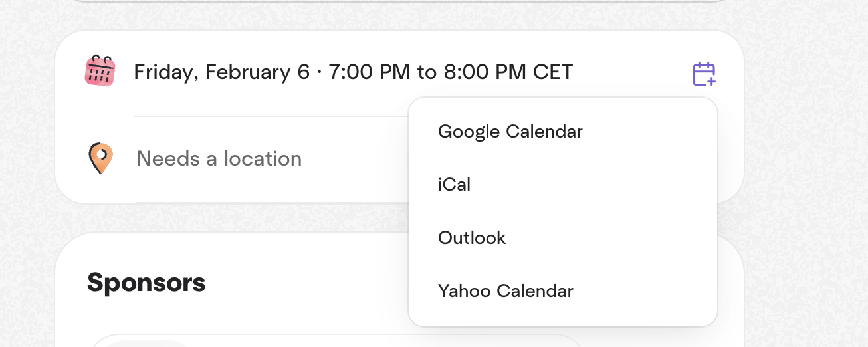Click empty space right of Yahoo Calendar
Image resolution: width=868 pixels, height=347 pixels.
pyautogui.click(x=645, y=291)
